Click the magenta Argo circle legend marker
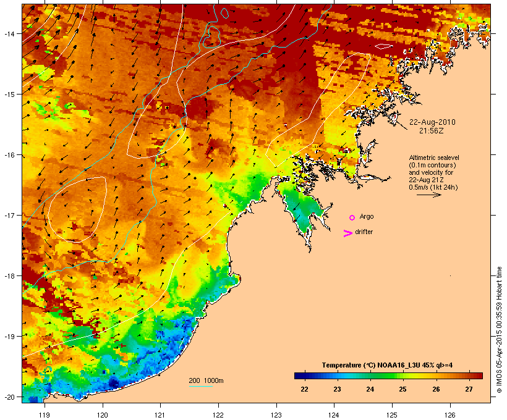Screen dimensions: 507x420 coord(352,217)
